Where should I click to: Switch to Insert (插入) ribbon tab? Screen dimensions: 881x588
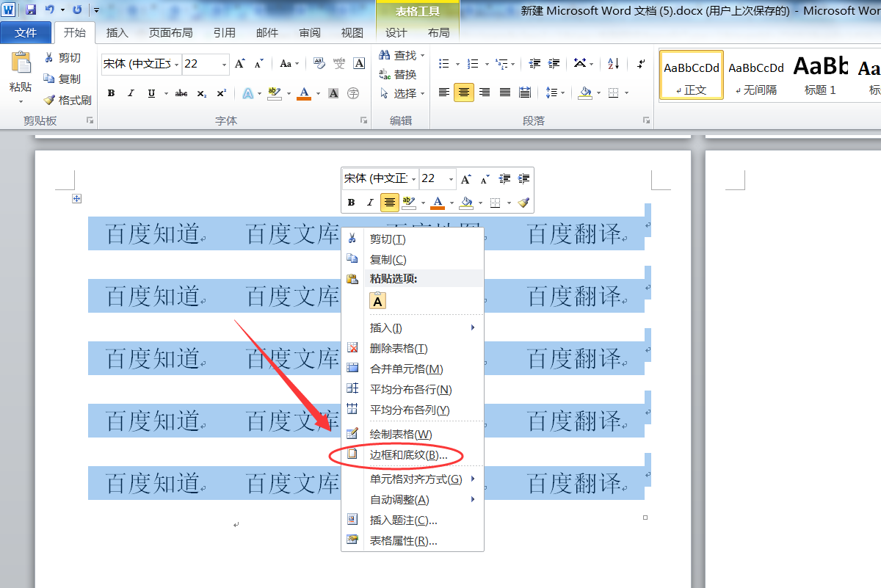117,33
